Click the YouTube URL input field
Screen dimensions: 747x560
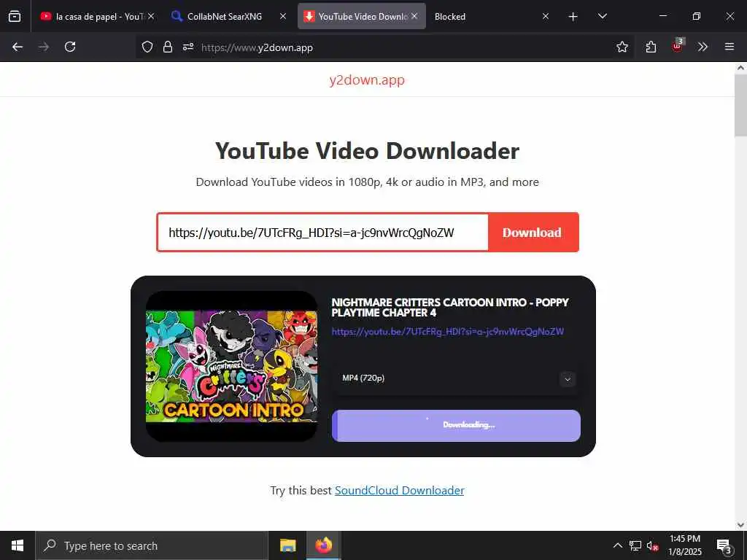(x=322, y=233)
